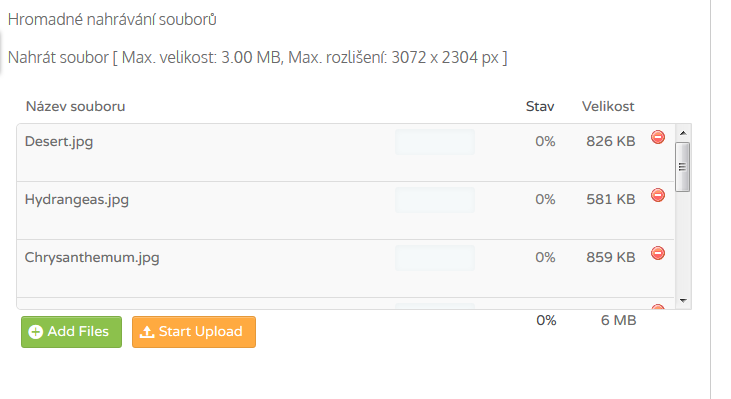Click the 826 KB size value

pos(611,141)
